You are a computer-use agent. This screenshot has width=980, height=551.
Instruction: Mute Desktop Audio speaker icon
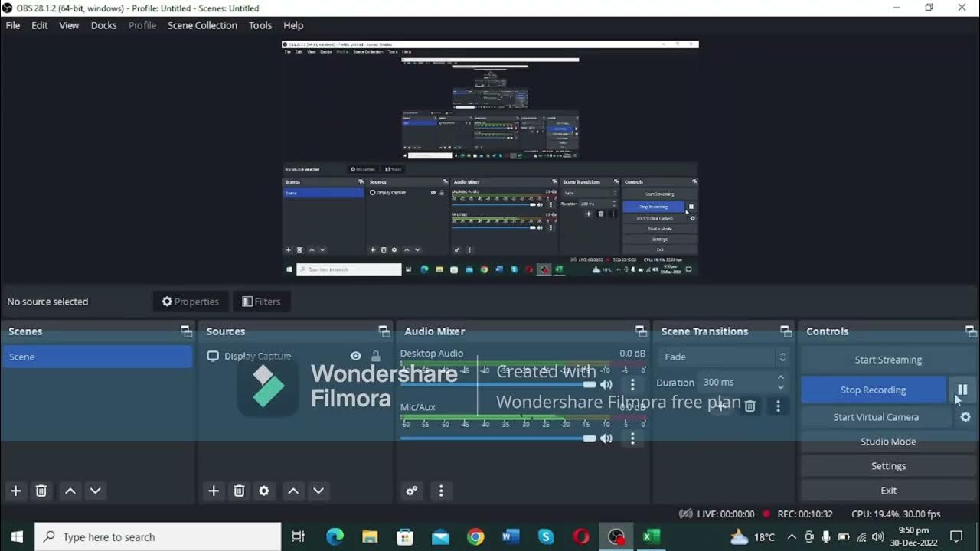[606, 384]
